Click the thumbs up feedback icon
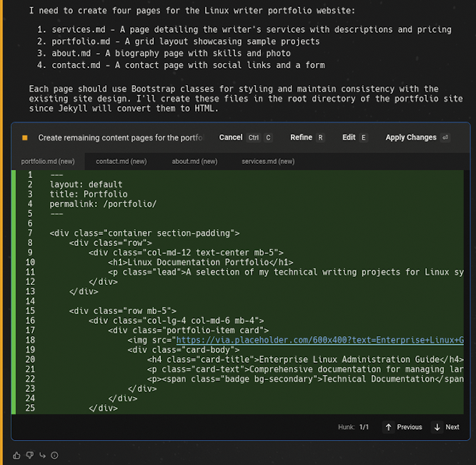 pyautogui.click(x=17, y=455)
